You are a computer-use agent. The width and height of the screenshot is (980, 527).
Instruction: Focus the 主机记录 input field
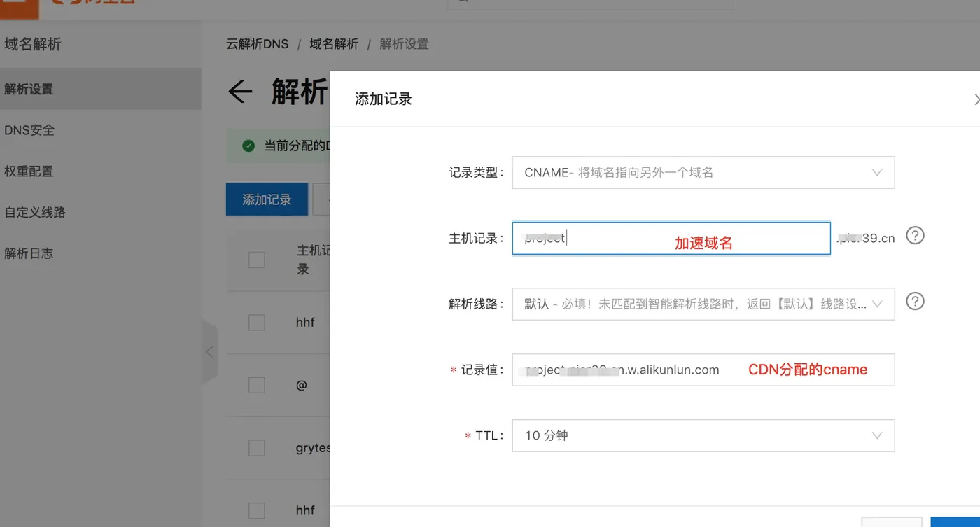click(x=671, y=239)
